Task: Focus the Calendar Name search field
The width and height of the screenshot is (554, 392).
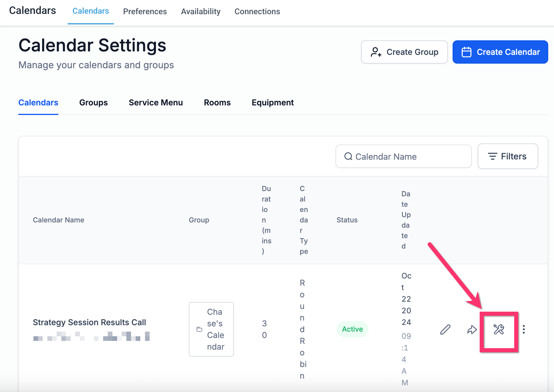Action: coord(404,156)
